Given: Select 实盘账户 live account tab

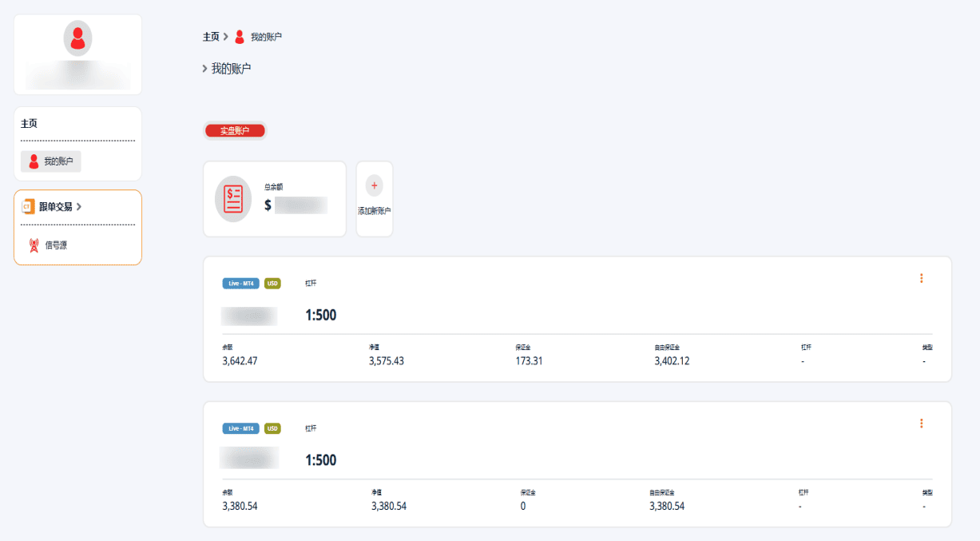Looking at the screenshot, I should [x=235, y=130].
